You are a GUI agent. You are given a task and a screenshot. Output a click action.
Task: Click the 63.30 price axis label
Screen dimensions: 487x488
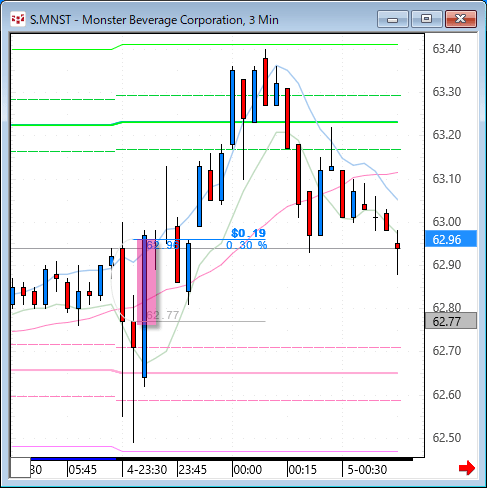click(x=447, y=92)
